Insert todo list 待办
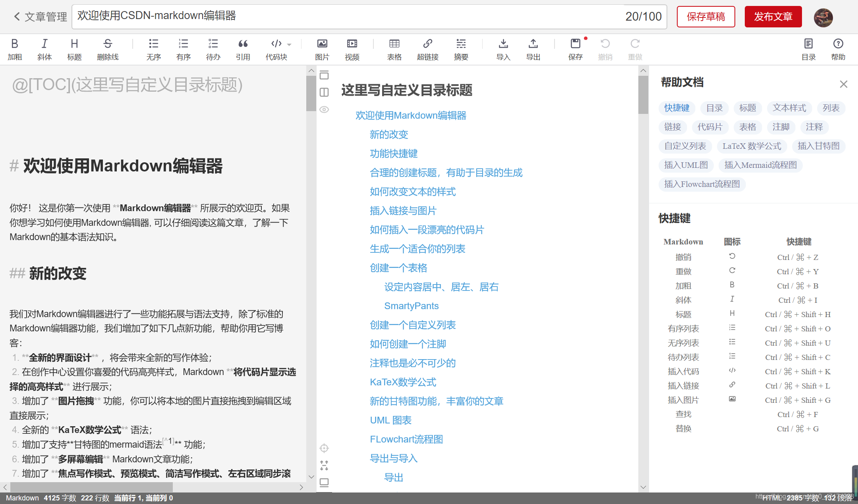858x504 pixels. 213,49
